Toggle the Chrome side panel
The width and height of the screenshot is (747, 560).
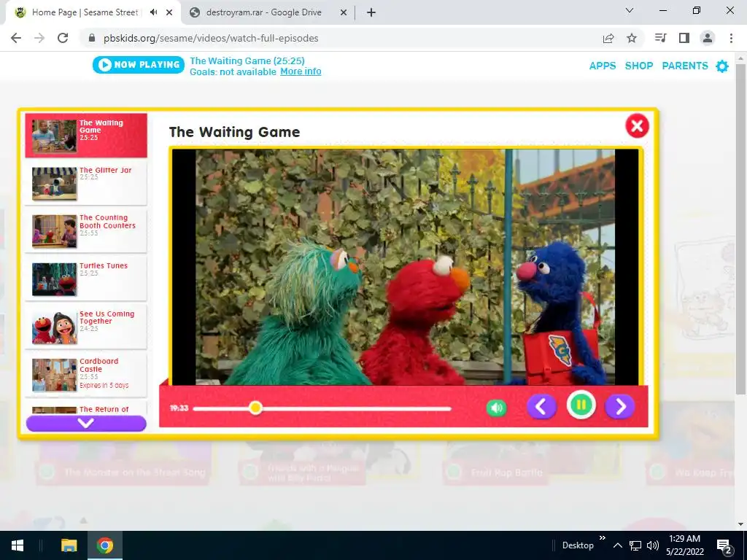[x=684, y=38]
